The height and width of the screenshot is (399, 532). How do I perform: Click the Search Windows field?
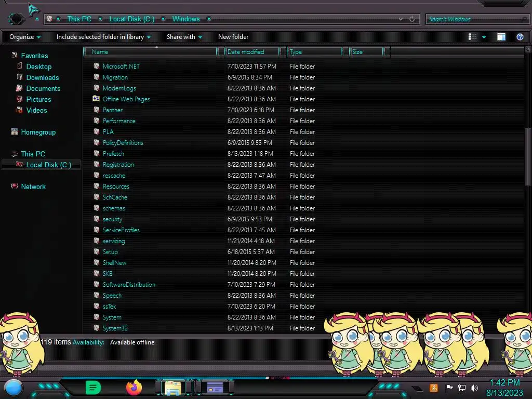[477, 19]
